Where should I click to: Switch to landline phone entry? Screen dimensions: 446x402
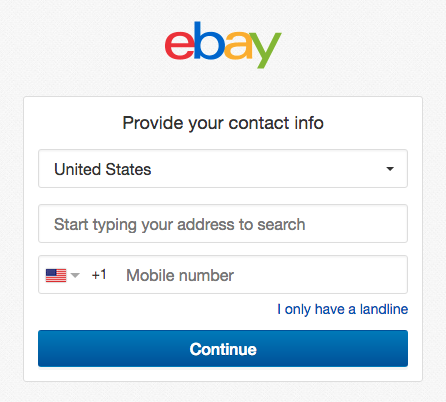pyautogui.click(x=343, y=309)
